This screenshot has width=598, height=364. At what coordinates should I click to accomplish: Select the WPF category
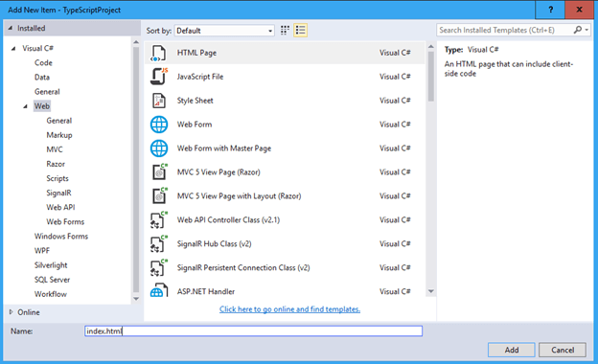pyautogui.click(x=42, y=251)
